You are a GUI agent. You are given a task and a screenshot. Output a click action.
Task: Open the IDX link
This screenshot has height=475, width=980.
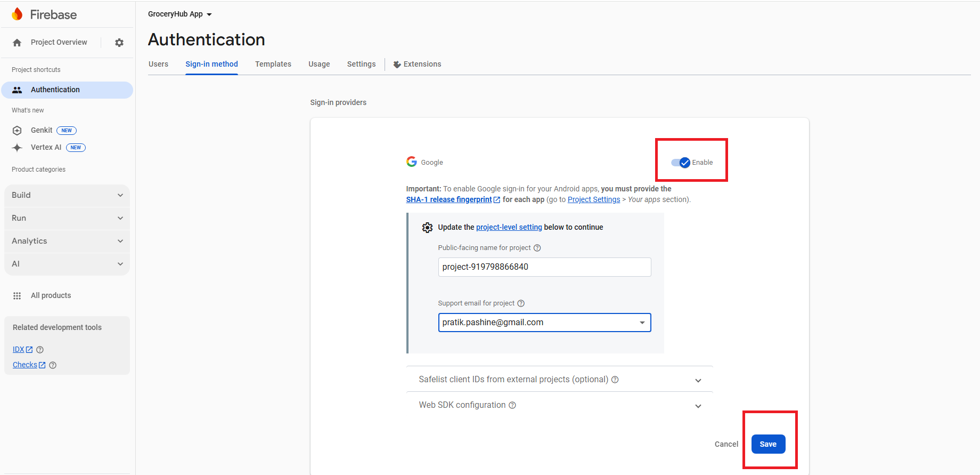pyautogui.click(x=19, y=350)
